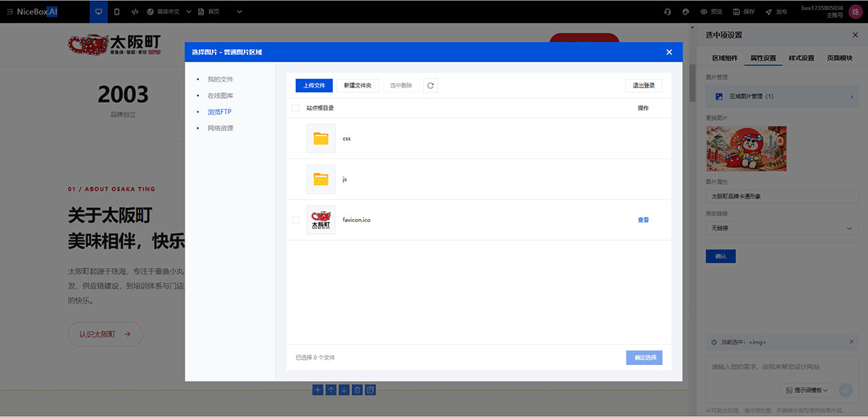Tick the checkbox for favicon.ico

tap(295, 220)
